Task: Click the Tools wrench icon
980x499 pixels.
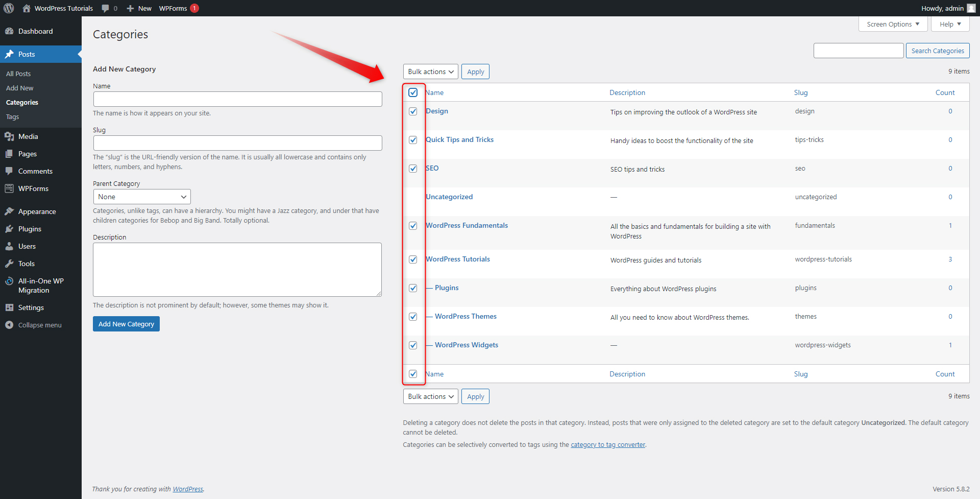Action: [9, 264]
